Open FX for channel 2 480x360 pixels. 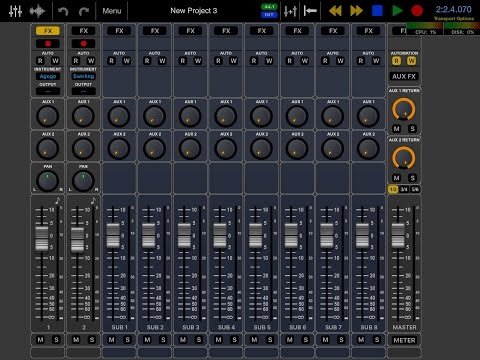tap(83, 31)
